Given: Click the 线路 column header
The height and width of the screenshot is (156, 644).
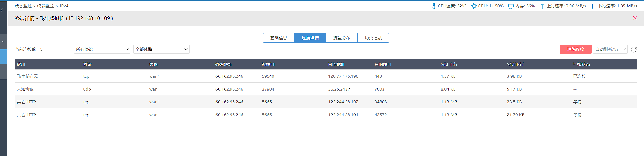Looking at the screenshot, I should pyautogui.click(x=153, y=64).
